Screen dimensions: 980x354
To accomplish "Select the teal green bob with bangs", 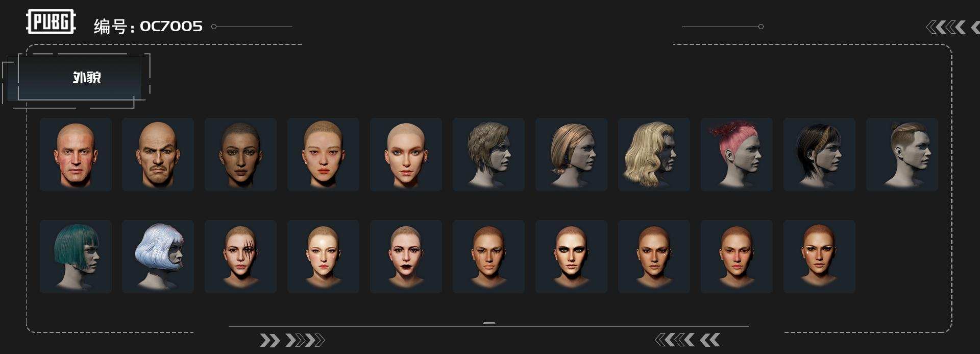I will pyautogui.click(x=76, y=256).
